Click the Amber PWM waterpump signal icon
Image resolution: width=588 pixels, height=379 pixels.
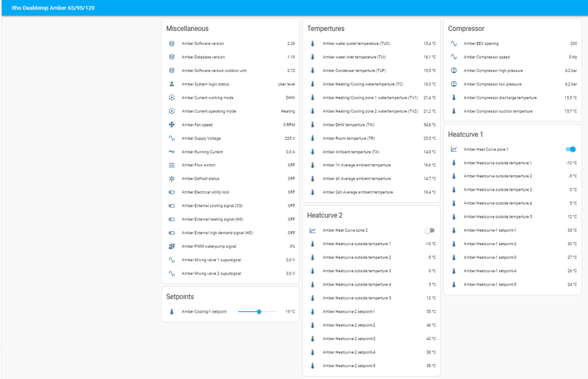click(172, 247)
